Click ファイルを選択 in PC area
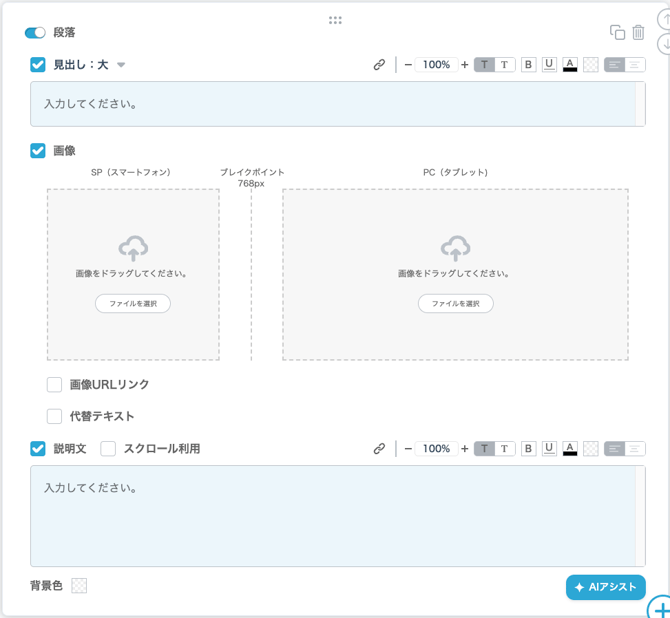The width and height of the screenshot is (670, 618). point(455,303)
